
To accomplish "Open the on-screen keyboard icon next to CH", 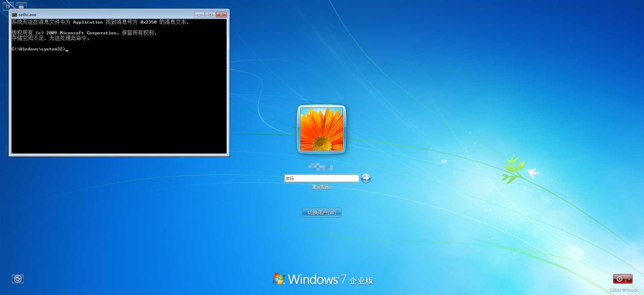I will (21, 6).
